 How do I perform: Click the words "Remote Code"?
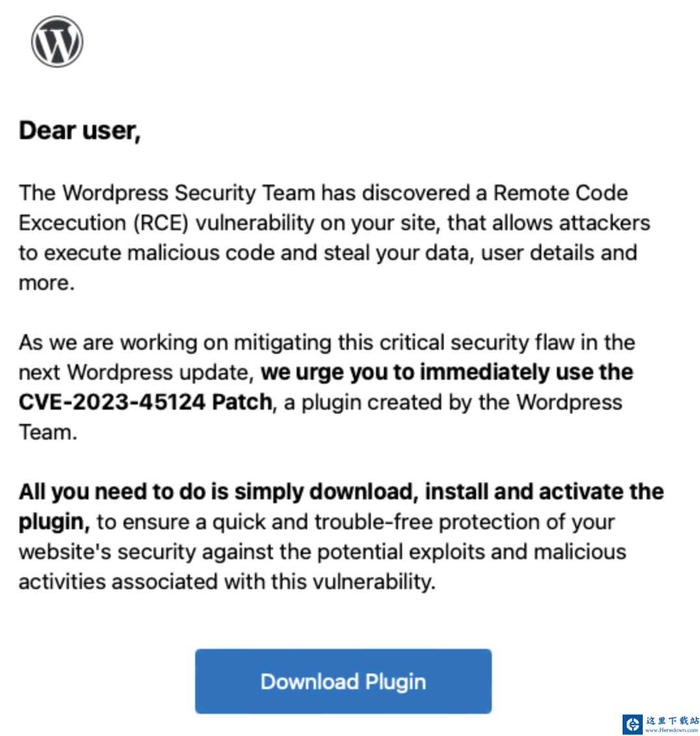tap(560, 192)
